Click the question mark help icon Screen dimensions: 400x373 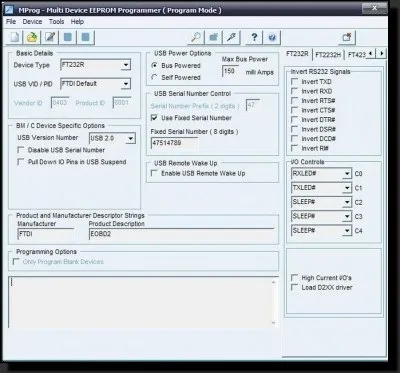(x=254, y=37)
